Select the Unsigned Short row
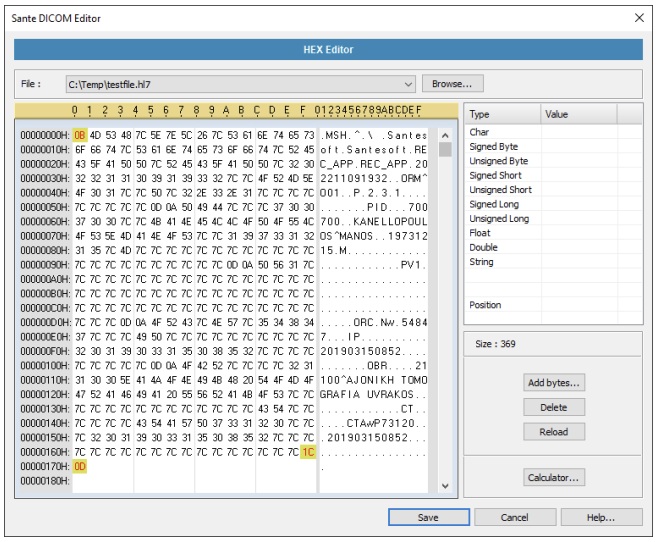The image size is (658, 542). [553, 190]
